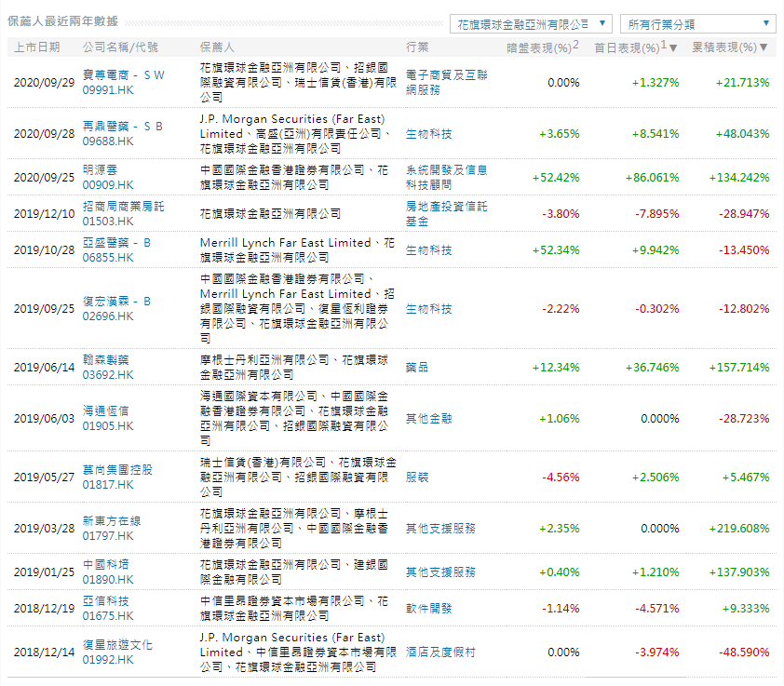Select listing date 2020/09/29
Screen dimensions: 784x686
pyautogui.click(x=44, y=83)
